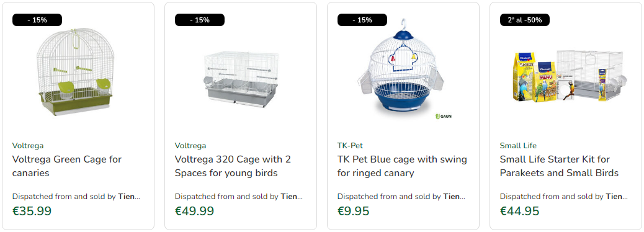The image size is (644, 232).
Task: Open the 'Small Life Starter Kit for Parakeets' title
Action: [559, 166]
